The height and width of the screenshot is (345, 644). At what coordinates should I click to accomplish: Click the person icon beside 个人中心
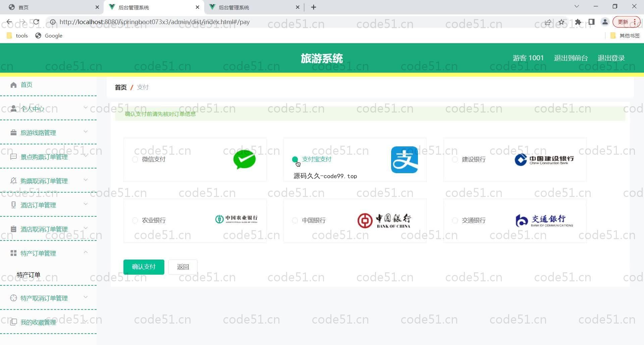(13, 109)
